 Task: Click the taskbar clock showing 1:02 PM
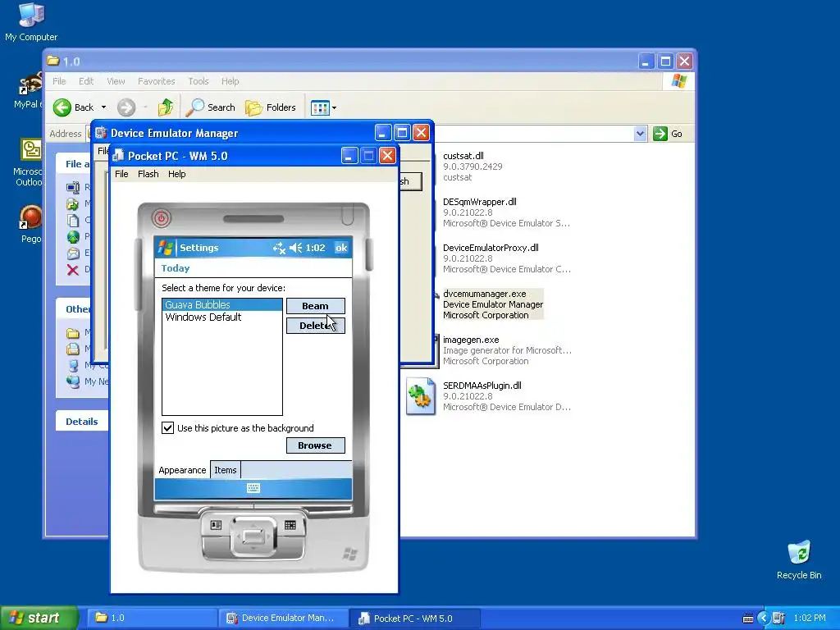(810, 619)
